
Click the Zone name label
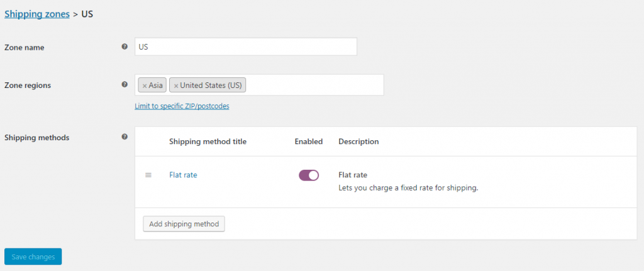[25, 48]
